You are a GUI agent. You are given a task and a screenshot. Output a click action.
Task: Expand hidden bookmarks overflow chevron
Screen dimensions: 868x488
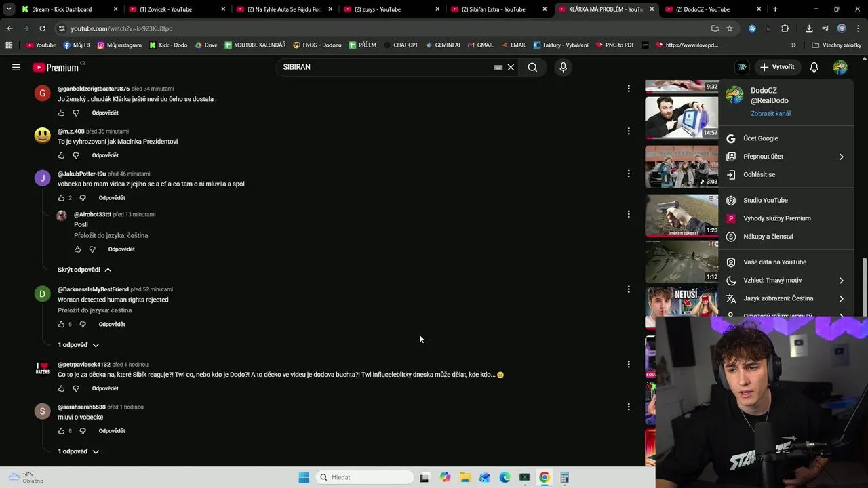click(x=793, y=45)
